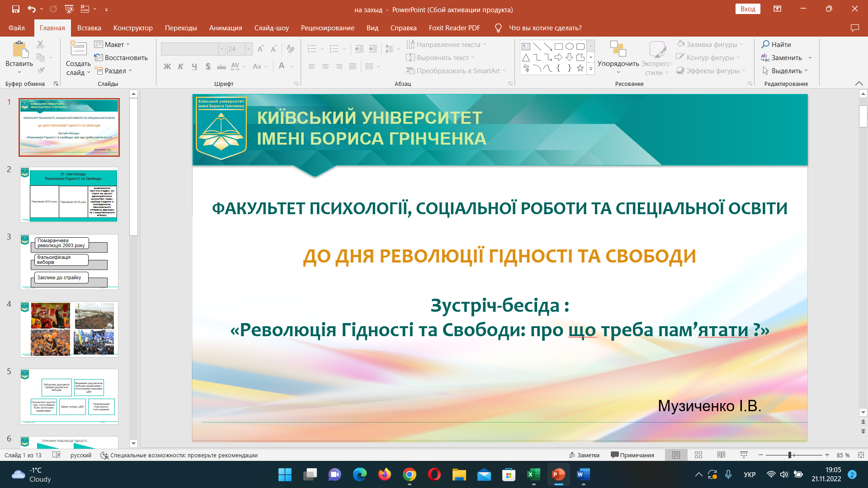Viewport: 868px width, 488px height.
Task: Open the Вставка ribbon tab
Action: coord(89,28)
